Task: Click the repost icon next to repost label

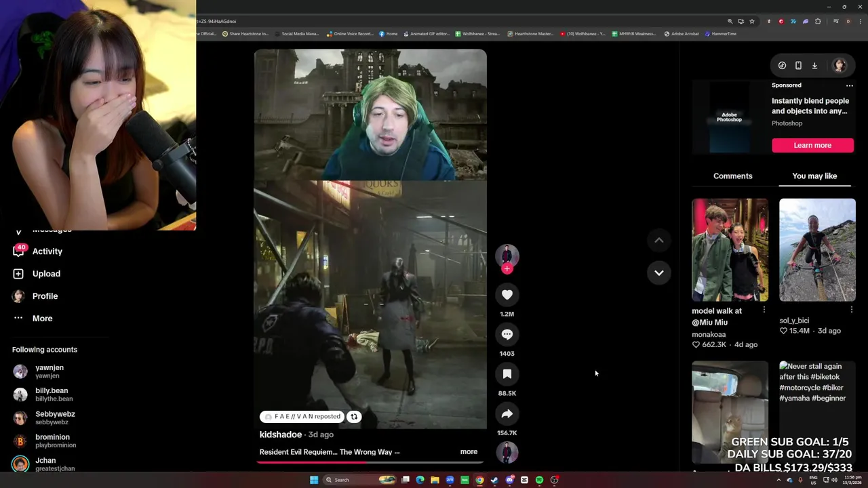Action: pyautogui.click(x=354, y=417)
